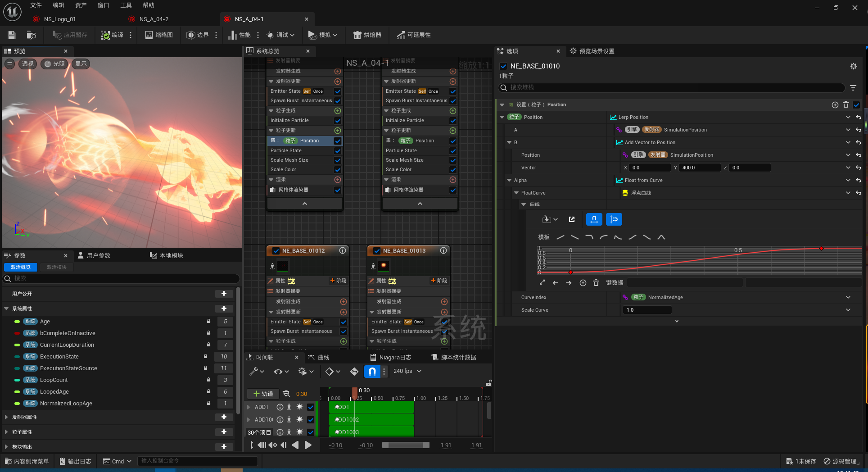868x472 pixels.
Task: Open the gear settings for NE_BASE_01010
Action: pyautogui.click(x=853, y=66)
